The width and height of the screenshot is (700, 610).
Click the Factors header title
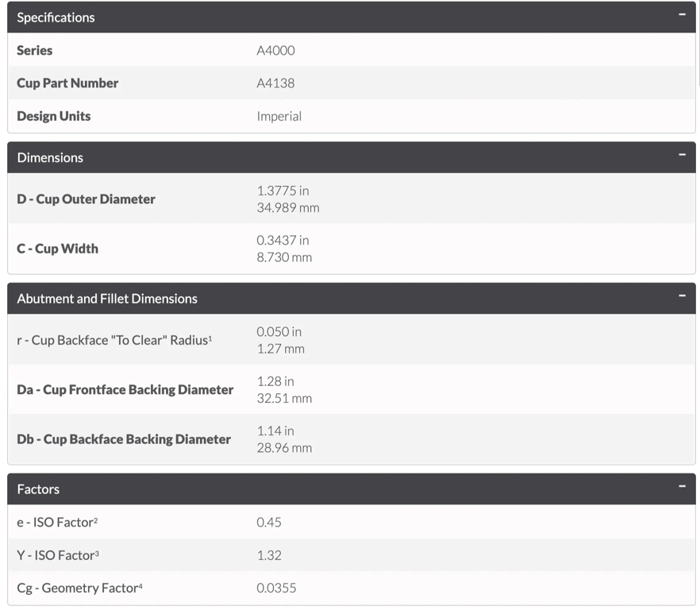click(38, 489)
